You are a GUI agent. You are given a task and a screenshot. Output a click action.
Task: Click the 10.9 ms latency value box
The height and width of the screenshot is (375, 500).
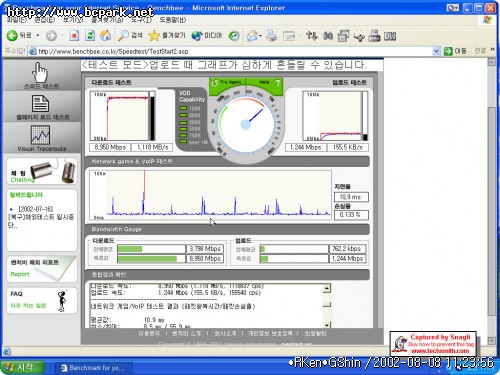pyautogui.click(x=351, y=197)
